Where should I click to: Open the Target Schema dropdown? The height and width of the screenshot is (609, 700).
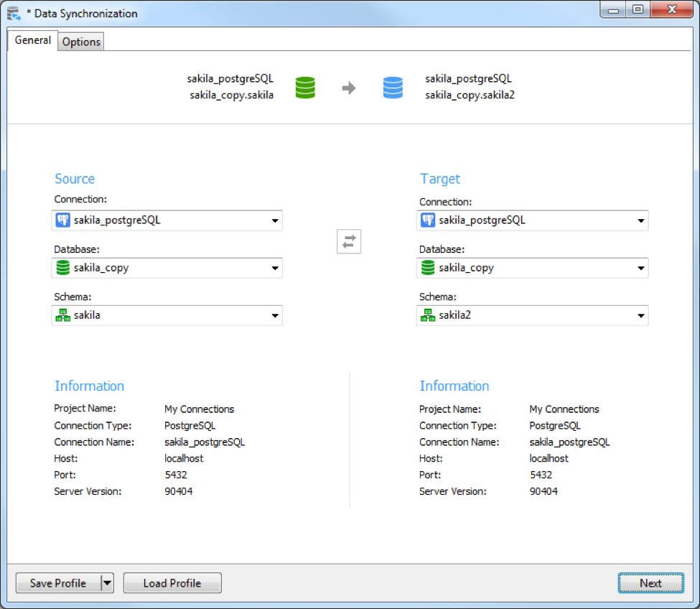[640, 316]
